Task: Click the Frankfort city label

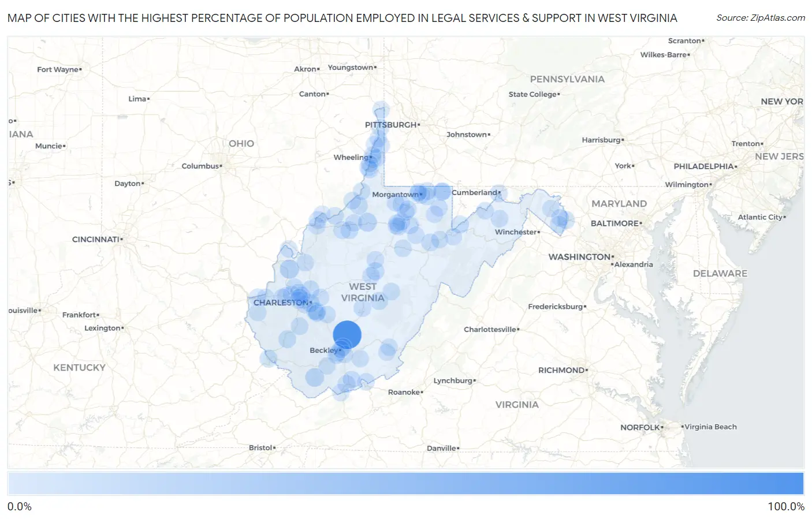Action: coord(79,315)
